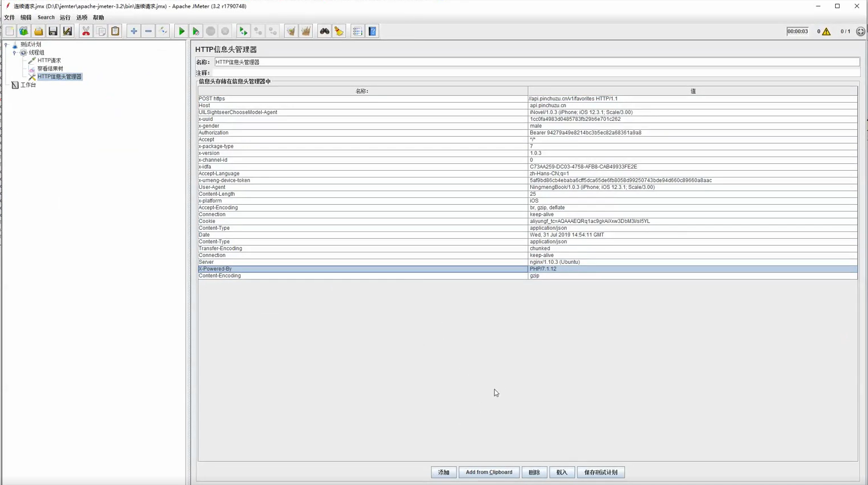Click the Remote stop all icon
868x485 pixels.
point(258,31)
